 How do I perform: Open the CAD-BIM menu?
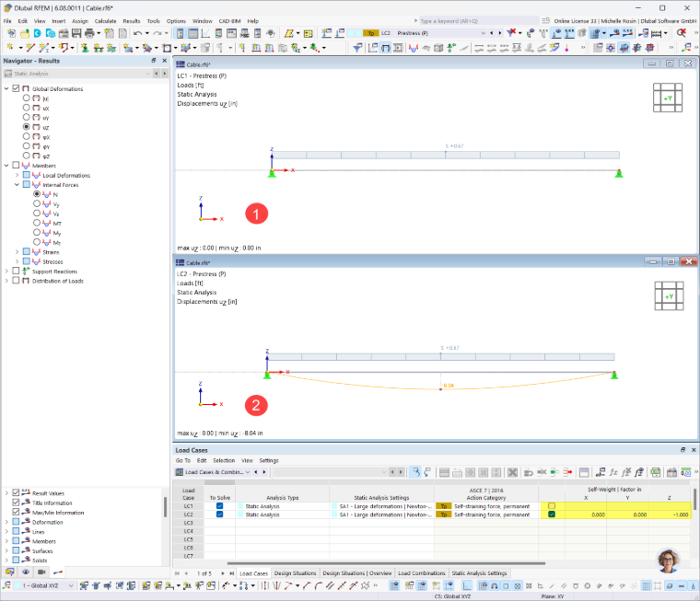pyautogui.click(x=229, y=21)
